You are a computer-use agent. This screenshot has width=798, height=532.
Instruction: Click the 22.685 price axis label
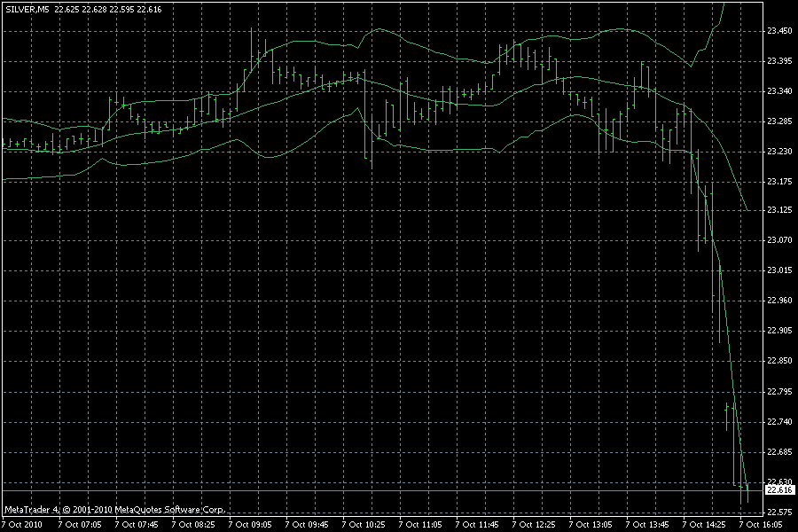[779, 451]
